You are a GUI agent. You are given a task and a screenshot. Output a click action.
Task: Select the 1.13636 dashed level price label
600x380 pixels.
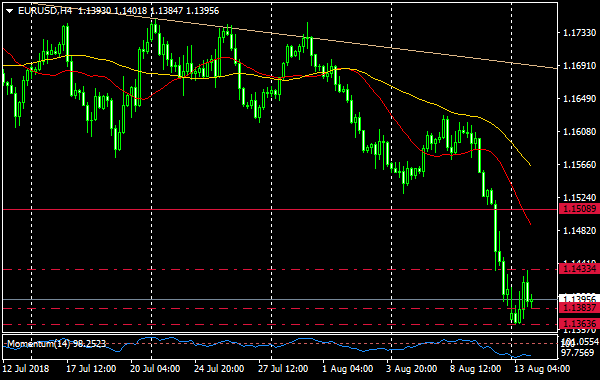tap(580, 324)
